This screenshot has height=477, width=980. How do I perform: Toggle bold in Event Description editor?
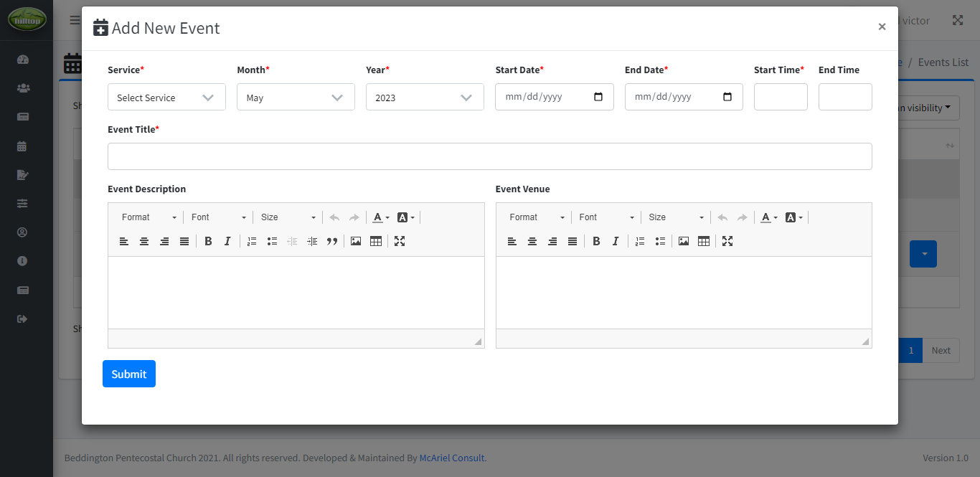pos(208,241)
